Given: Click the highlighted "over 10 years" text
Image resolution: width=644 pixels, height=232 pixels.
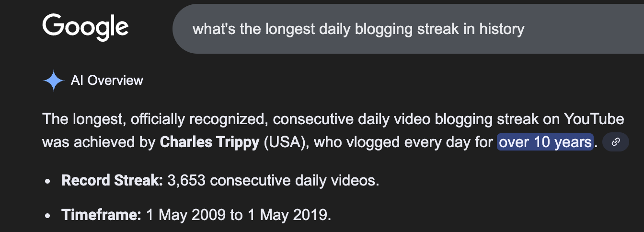Looking at the screenshot, I should point(545,142).
